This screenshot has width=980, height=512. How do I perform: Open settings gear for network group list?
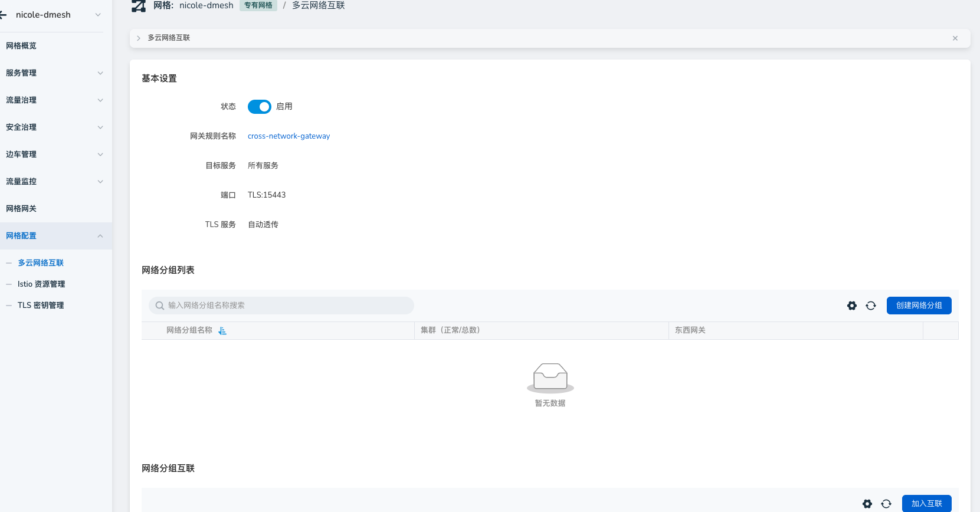[x=851, y=306]
